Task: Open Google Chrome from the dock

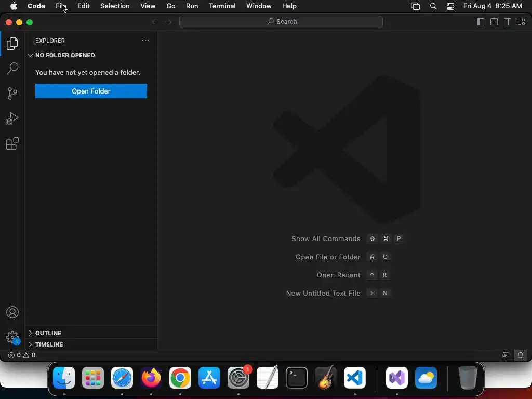Action: pos(180,378)
